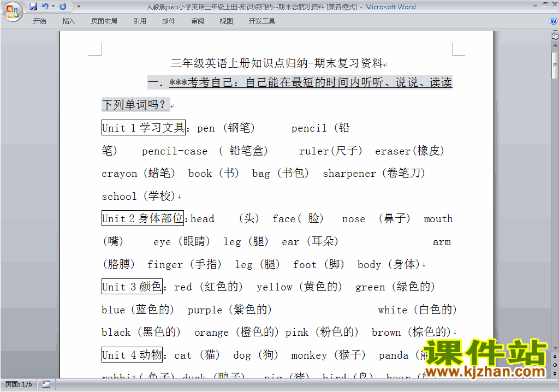Click the word purple
The width and height of the screenshot is (559, 392).
click(x=205, y=310)
